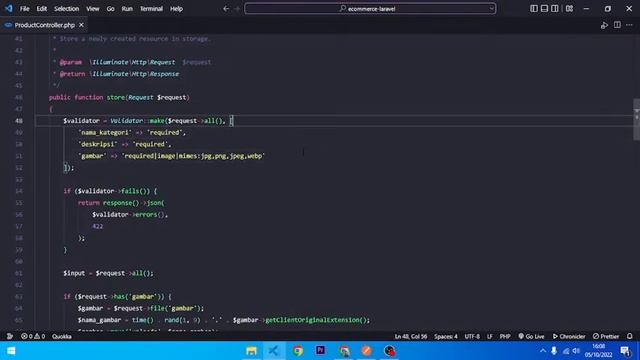Open the network tray icon
The width and height of the screenshot is (640, 360).
(566, 351)
